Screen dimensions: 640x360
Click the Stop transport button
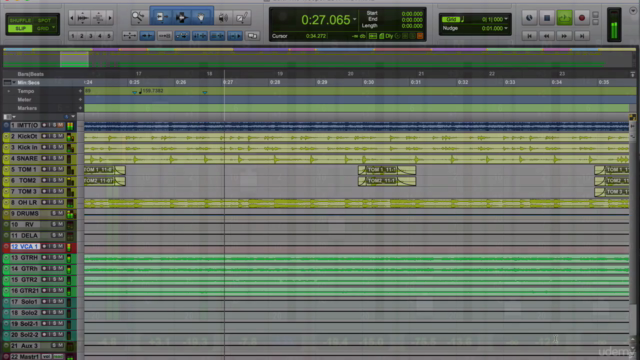click(x=547, y=18)
